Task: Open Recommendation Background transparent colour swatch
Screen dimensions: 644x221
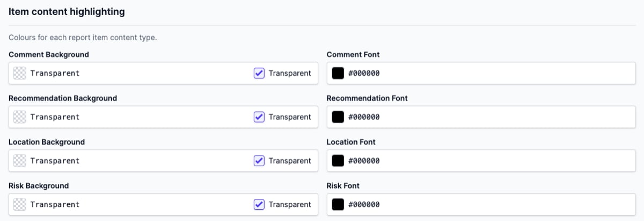Action: click(x=20, y=117)
